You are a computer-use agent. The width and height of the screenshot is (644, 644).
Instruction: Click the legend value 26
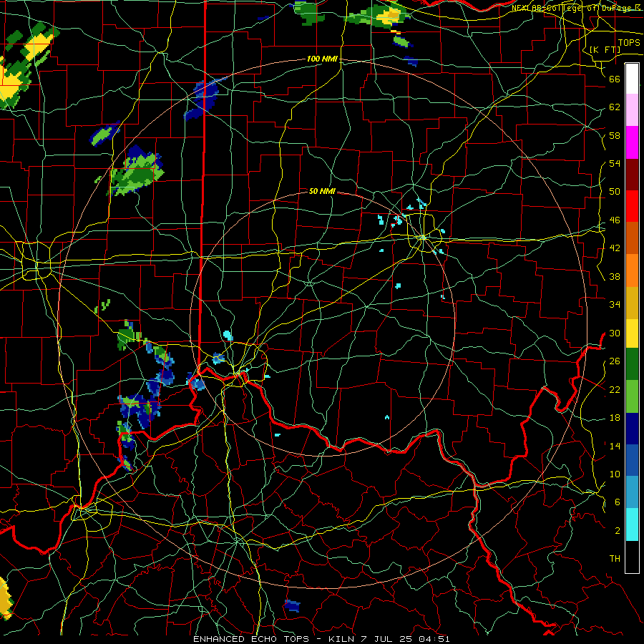click(615, 361)
